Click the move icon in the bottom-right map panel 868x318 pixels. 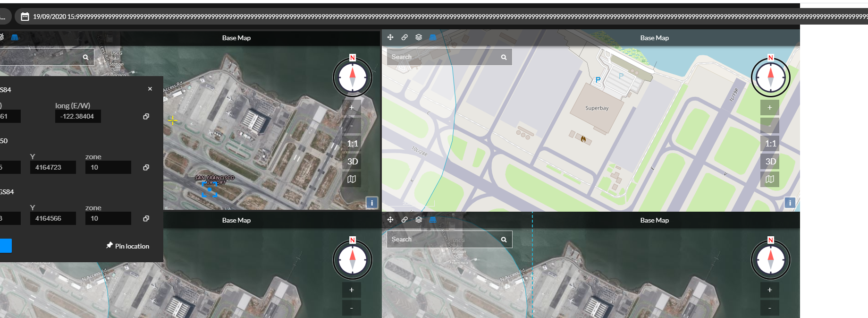pos(390,220)
